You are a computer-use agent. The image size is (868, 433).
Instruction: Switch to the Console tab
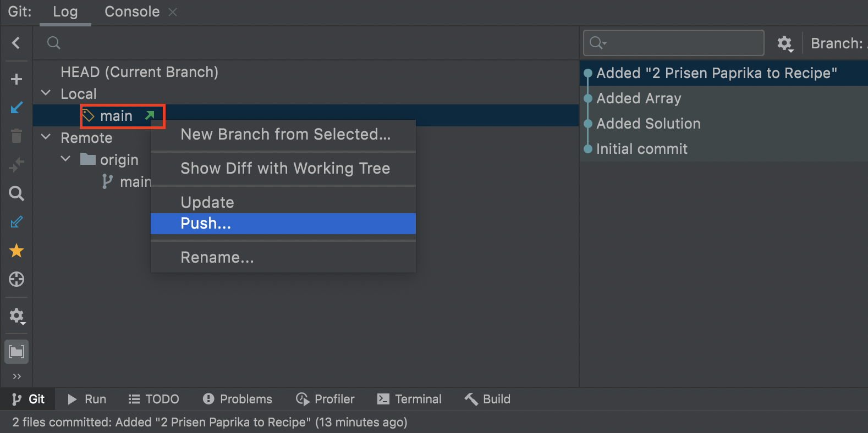tap(132, 12)
